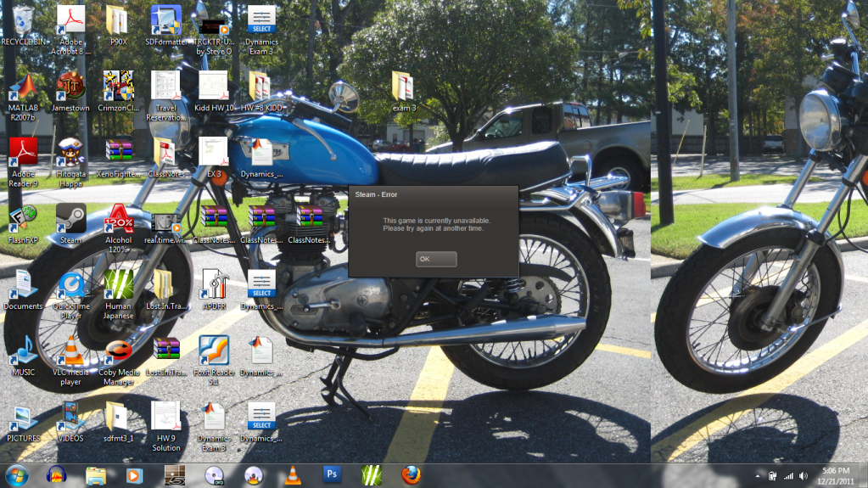Select the FlashFXP shortcut icon
Viewport: 868px width, 488px height.
pos(23,224)
